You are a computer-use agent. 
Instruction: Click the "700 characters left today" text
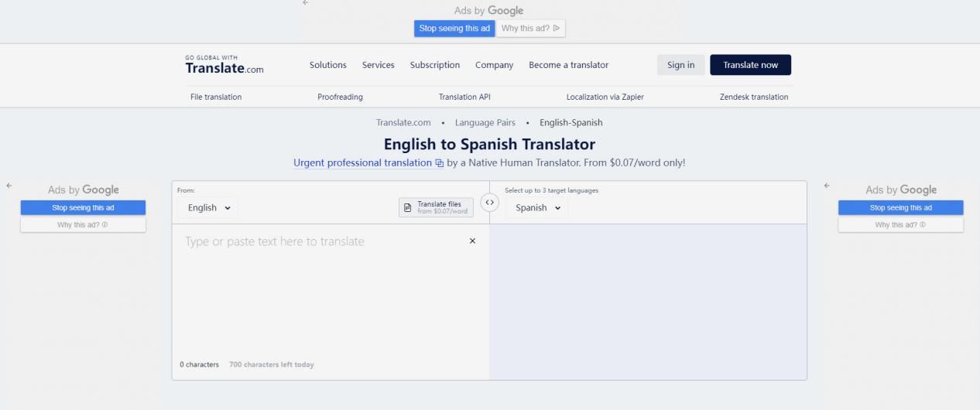click(x=272, y=364)
